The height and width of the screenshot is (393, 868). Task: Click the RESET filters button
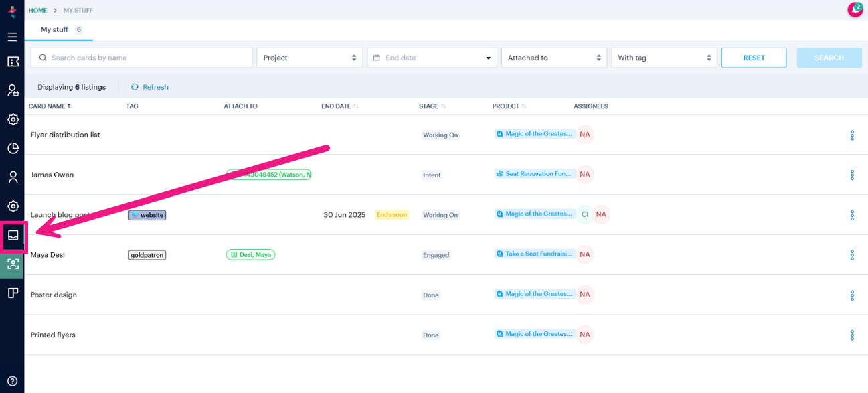pos(754,58)
